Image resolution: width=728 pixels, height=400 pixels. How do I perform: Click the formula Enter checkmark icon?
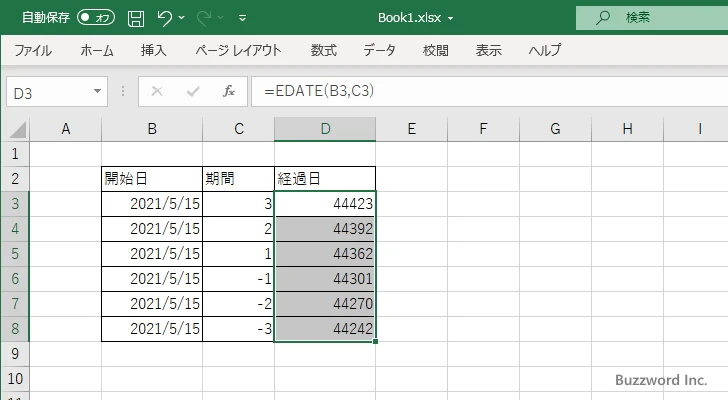tap(193, 91)
